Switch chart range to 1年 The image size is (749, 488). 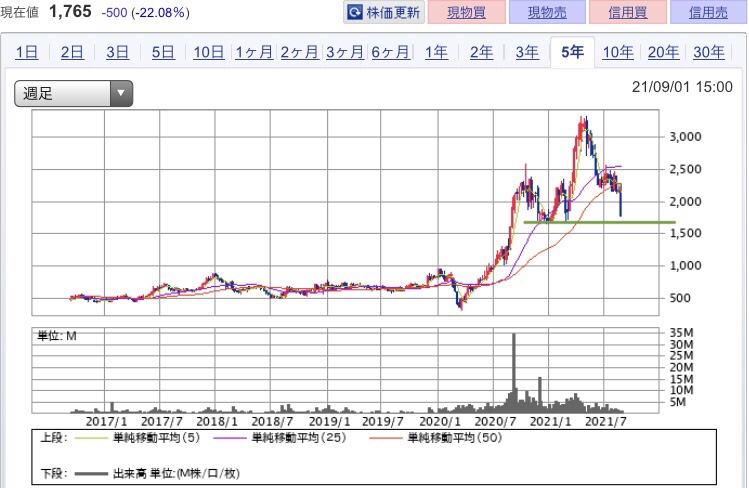(436, 52)
